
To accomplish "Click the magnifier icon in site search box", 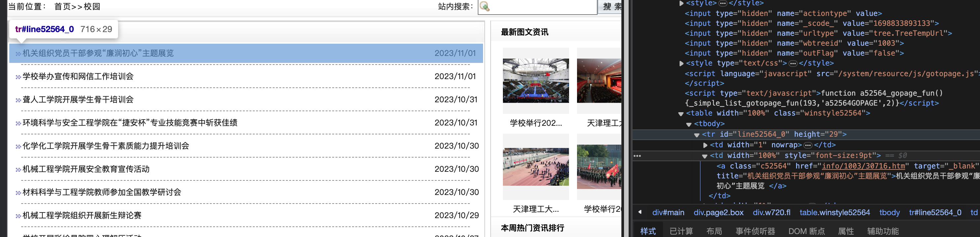I will coord(484,7).
